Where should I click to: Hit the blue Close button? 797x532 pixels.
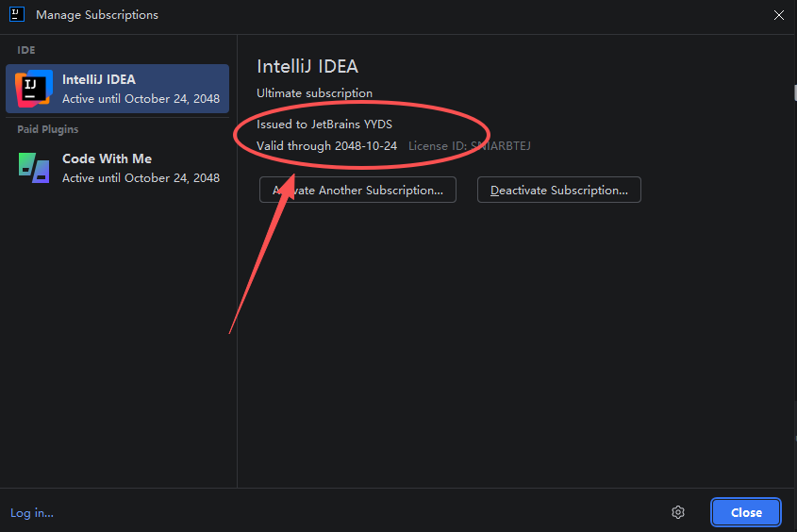tap(745, 512)
